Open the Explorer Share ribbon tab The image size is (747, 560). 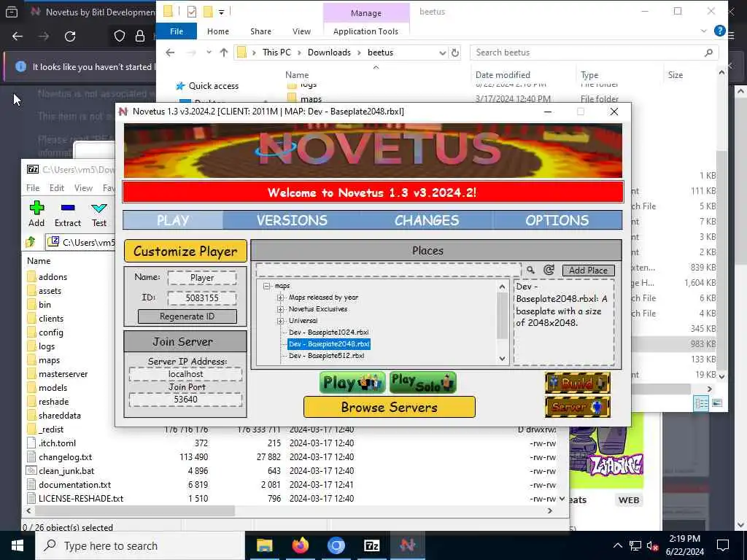pyautogui.click(x=260, y=31)
